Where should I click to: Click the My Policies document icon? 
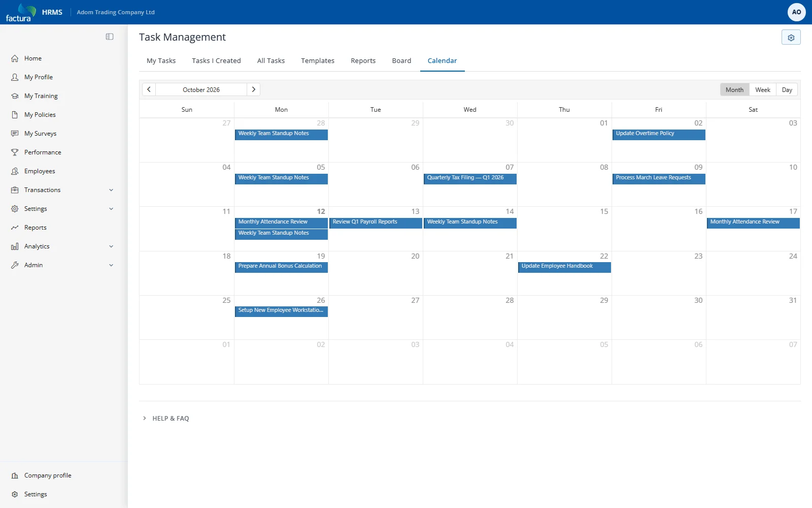tap(15, 115)
